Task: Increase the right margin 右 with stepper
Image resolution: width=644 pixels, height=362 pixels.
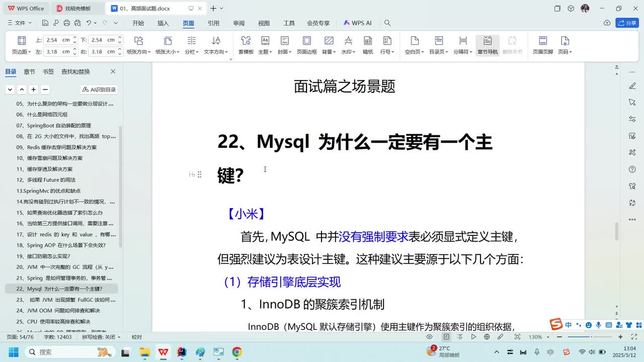Action: (x=119, y=49)
